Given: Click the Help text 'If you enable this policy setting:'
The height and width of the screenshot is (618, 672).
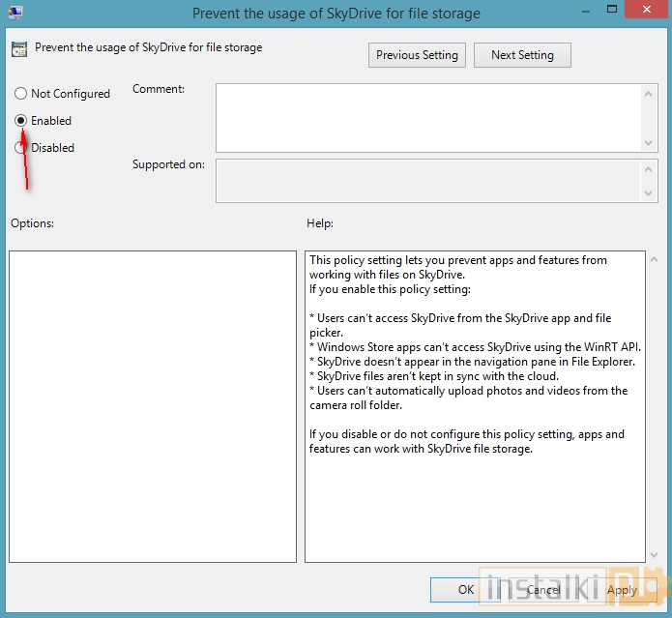Looking at the screenshot, I should pyautogui.click(x=390, y=289).
